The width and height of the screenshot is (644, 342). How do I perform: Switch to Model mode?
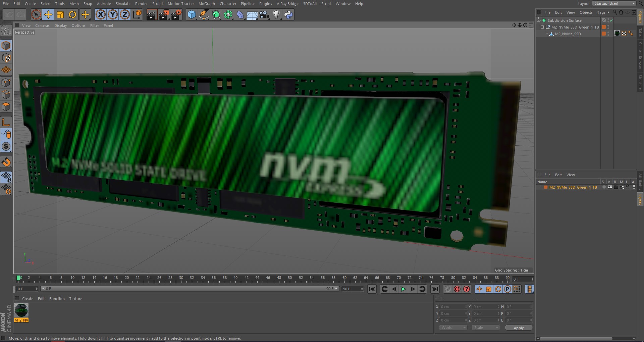click(x=6, y=46)
